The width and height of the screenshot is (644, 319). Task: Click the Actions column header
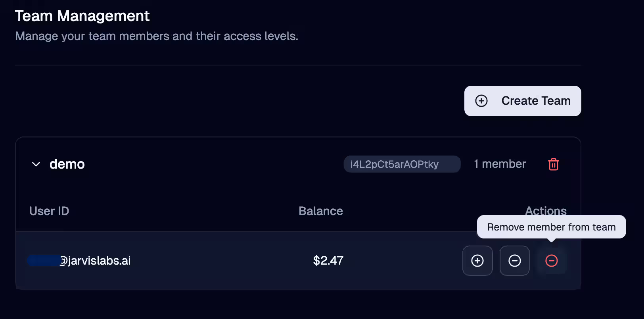point(546,210)
